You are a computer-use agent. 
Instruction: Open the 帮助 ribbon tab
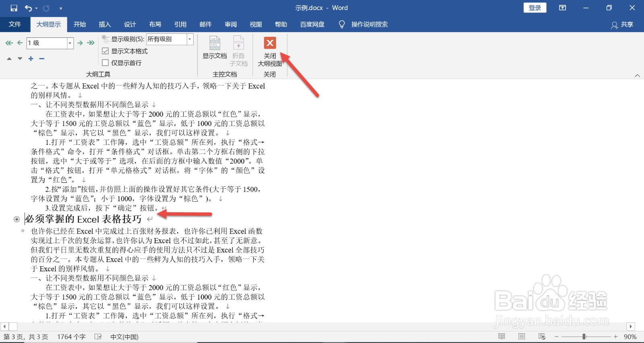[x=281, y=24]
